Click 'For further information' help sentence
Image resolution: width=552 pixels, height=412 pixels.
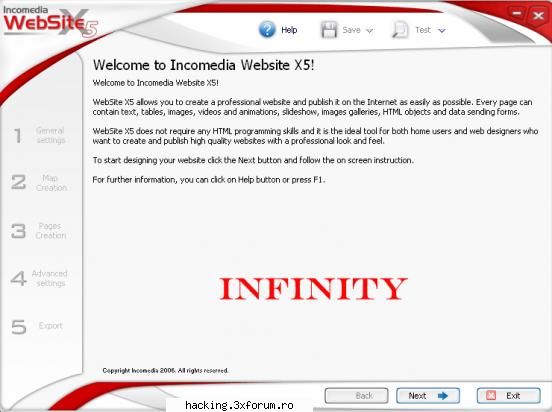(209, 180)
